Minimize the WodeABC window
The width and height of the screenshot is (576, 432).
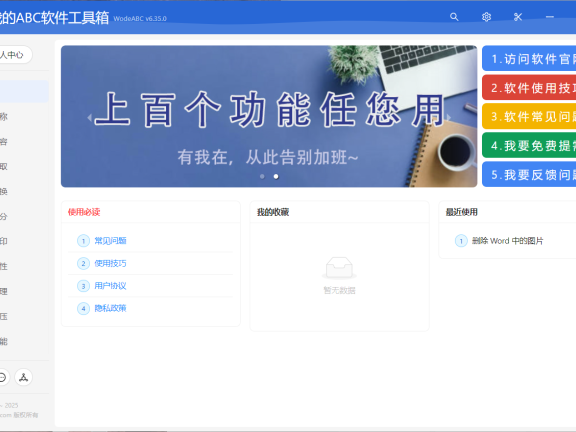(550, 17)
